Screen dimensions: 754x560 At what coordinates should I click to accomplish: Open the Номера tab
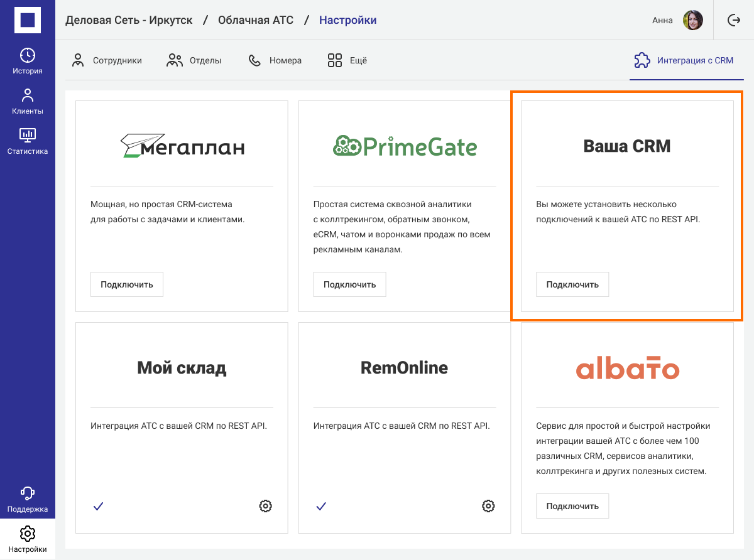point(275,61)
